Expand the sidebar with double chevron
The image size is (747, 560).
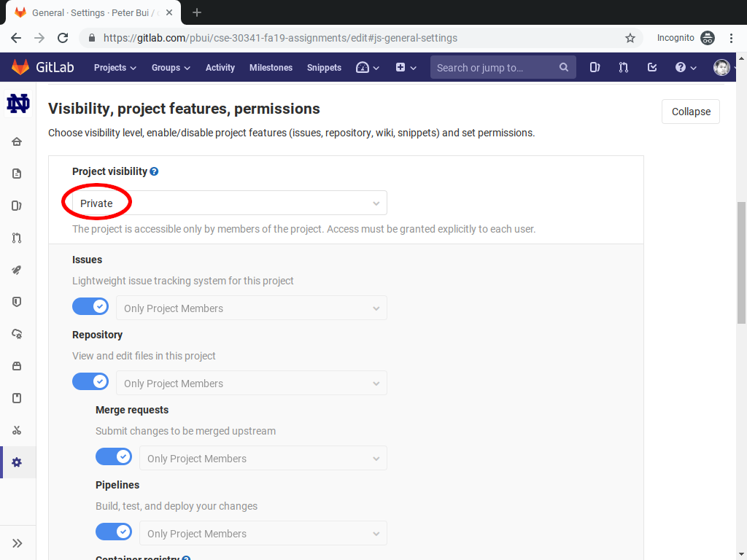18,543
